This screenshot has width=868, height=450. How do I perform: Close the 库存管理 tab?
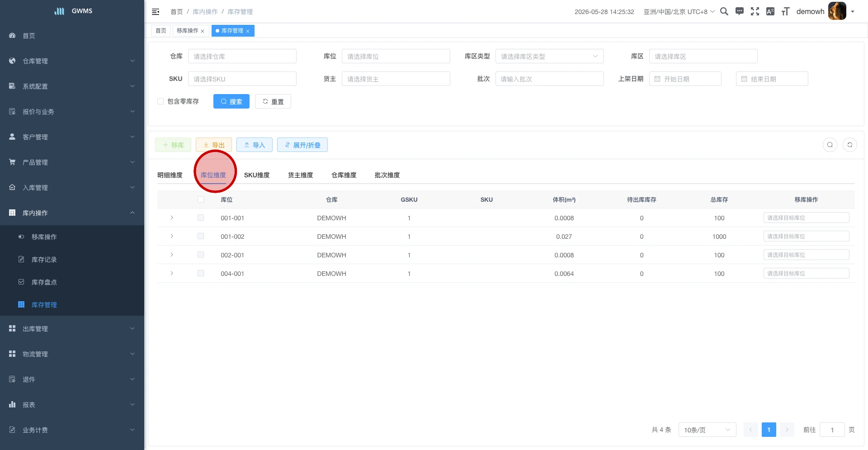(x=248, y=31)
